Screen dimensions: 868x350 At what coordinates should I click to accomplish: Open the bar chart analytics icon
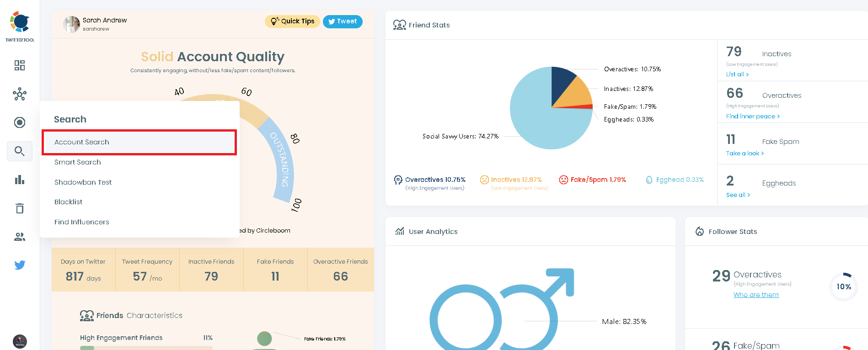[20, 180]
